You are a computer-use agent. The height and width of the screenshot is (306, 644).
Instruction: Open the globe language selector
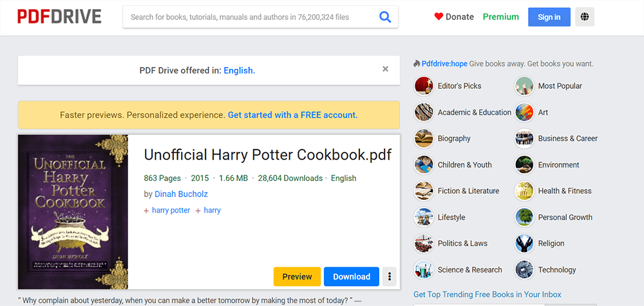(585, 17)
